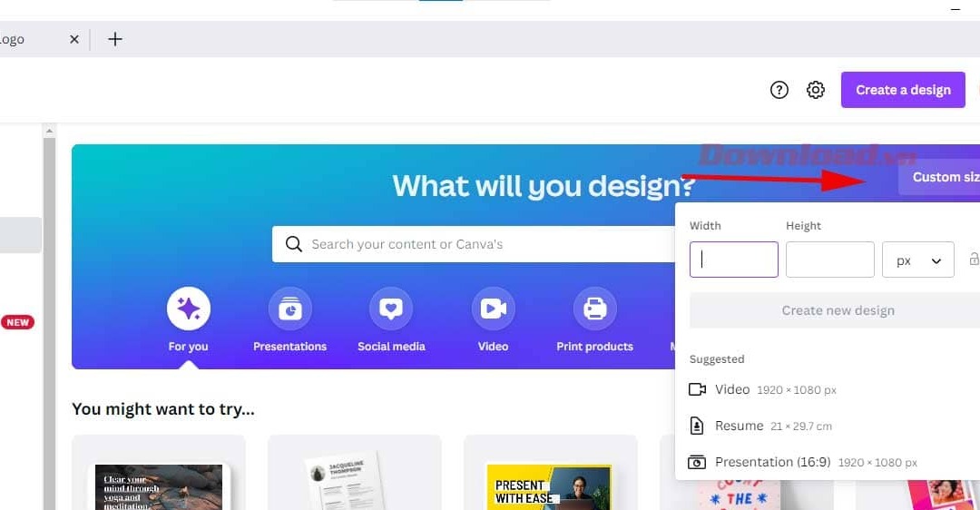Viewport: 980px width, 510px height.
Task: Click the Custom size button
Action: (x=939, y=178)
